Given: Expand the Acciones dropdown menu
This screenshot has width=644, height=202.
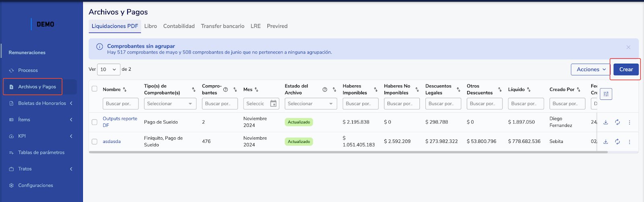Looking at the screenshot, I should (591, 70).
